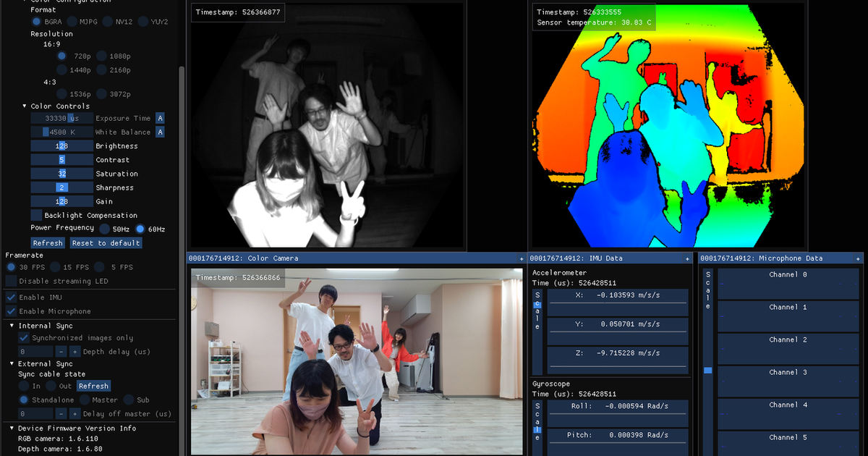The width and height of the screenshot is (868, 456).
Task: Set power frequency to 50Hz
Action: click(x=105, y=229)
